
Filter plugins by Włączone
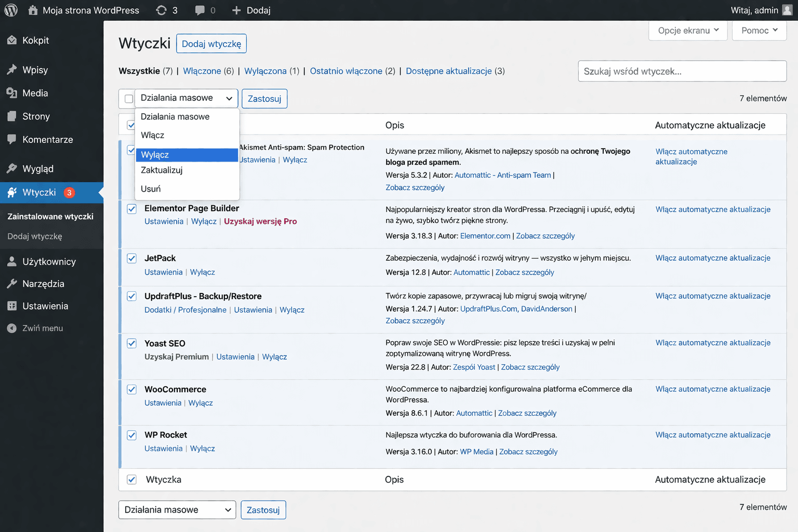202,71
